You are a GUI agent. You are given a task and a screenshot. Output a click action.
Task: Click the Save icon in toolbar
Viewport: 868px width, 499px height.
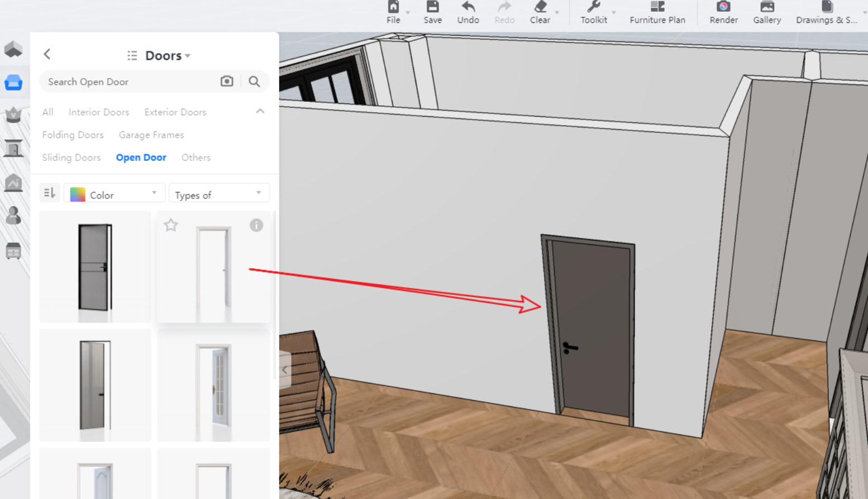432,8
